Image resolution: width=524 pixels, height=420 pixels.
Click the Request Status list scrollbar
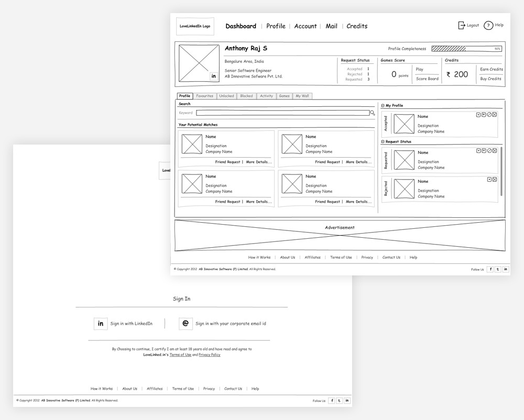501,171
